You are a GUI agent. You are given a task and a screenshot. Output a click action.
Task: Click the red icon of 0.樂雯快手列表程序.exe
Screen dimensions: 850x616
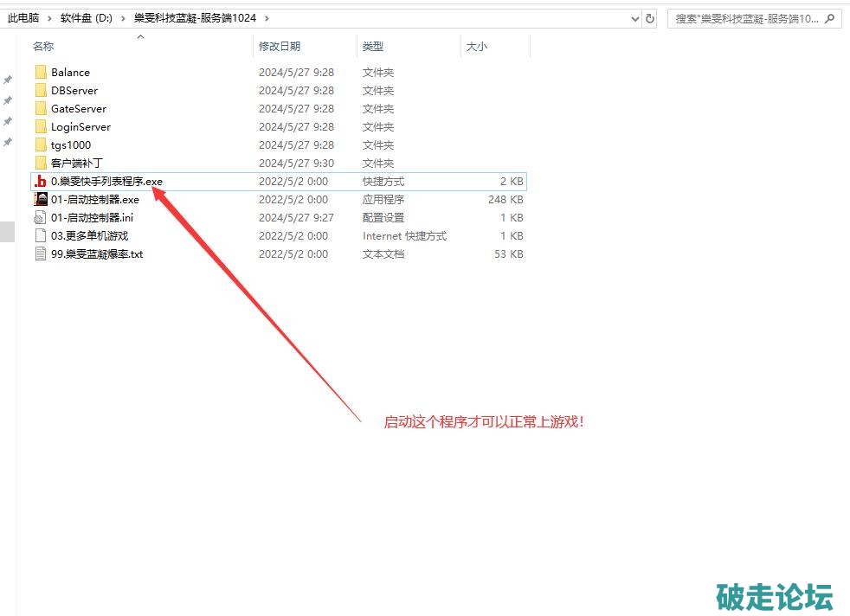[40, 182]
